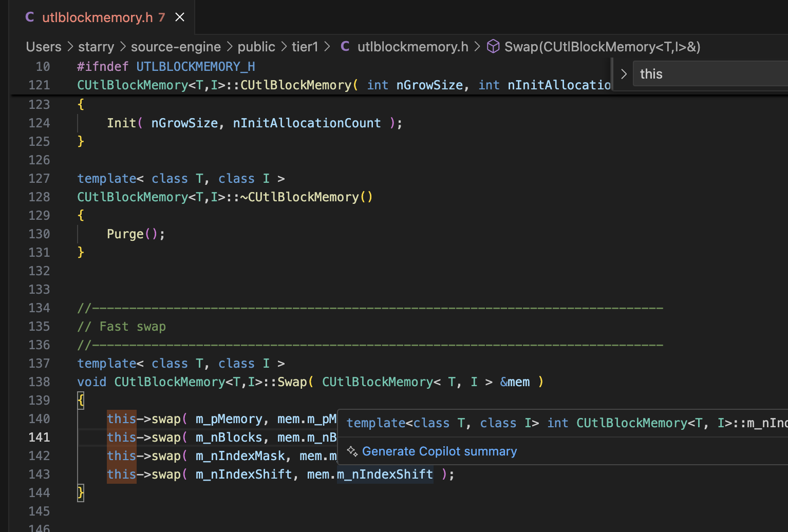This screenshot has height=532, width=788.
Task: Click nInitAllocationCount argument on line 124
Action: [307, 123]
